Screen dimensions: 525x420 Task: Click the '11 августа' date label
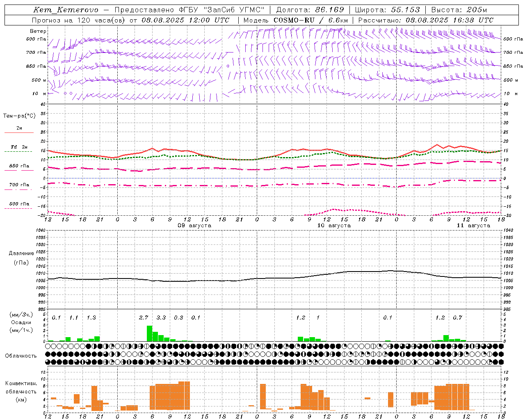click(473, 226)
